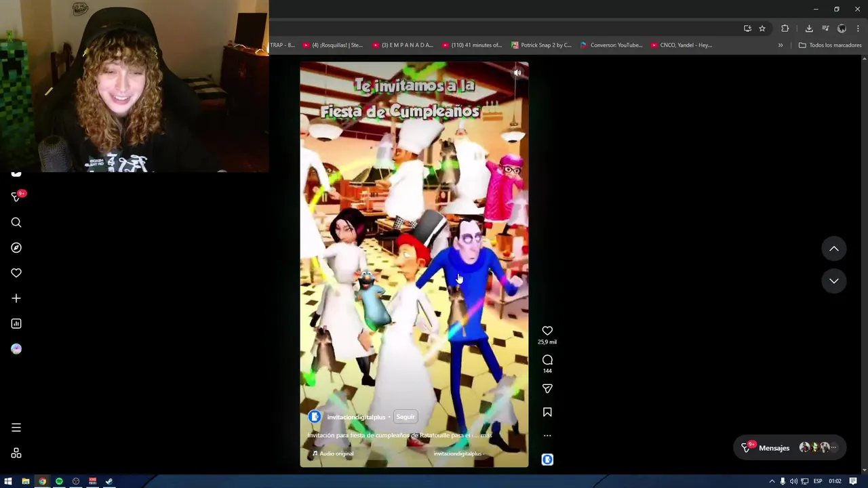Share the reel with the paper plane icon
The image size is (868, 488).
pyautogui.click(x=547, y=388)
